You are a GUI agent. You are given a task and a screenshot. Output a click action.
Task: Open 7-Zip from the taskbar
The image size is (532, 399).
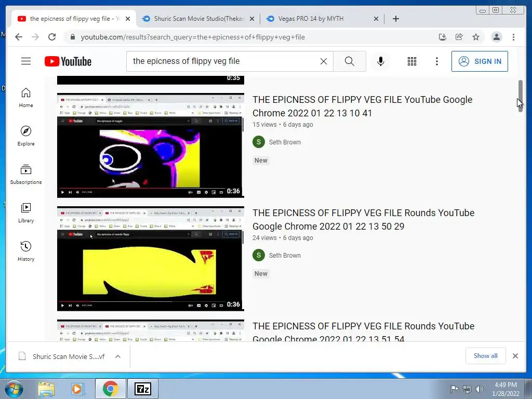(142, 389)
